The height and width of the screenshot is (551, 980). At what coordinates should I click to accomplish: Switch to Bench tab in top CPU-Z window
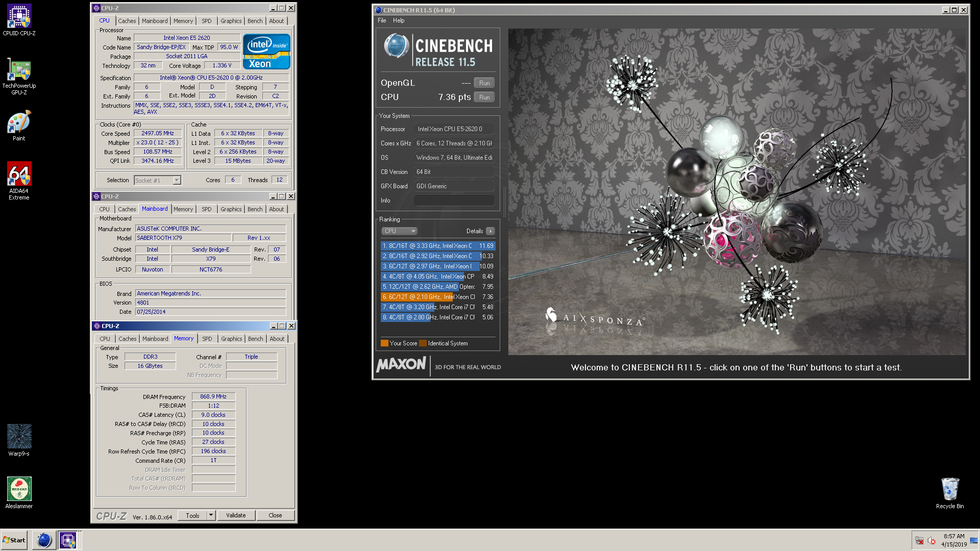coord(255,21)
